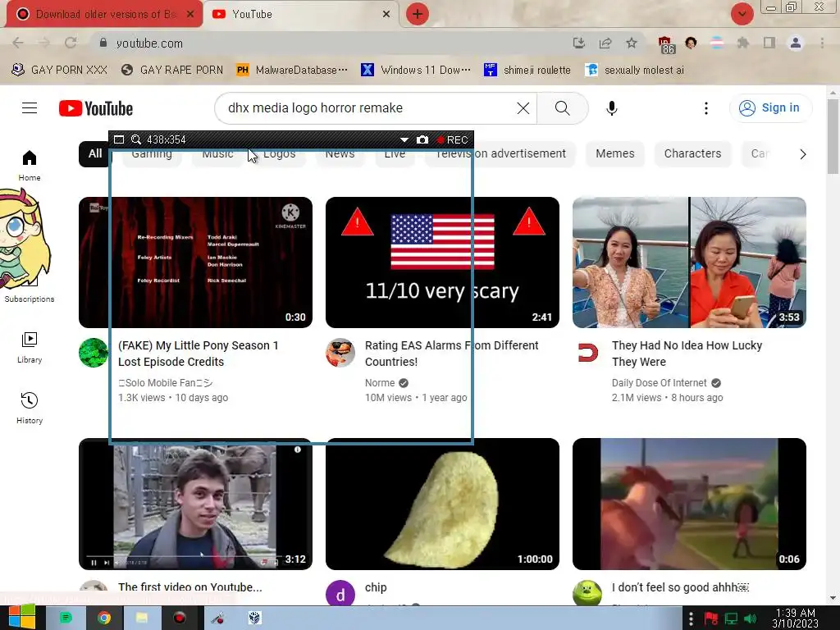Viewport: 840px width, 630px height.
Task: Switch to the Download older versions tab
Action: (104, 14)
